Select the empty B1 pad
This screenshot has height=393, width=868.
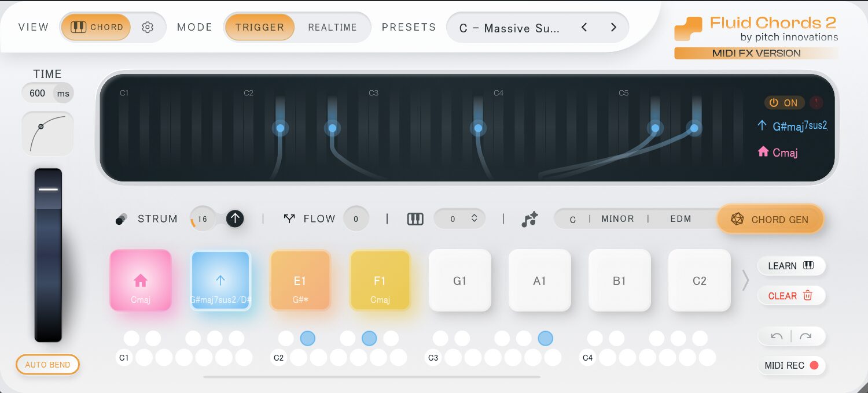[619, 280]
